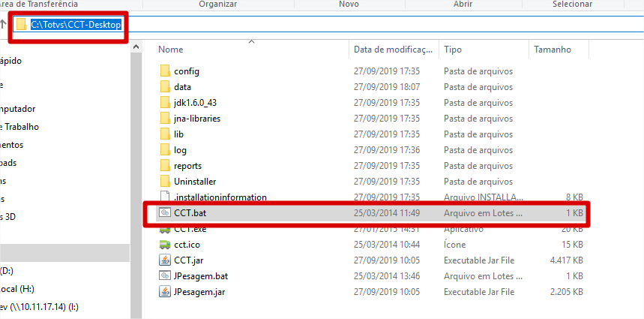Click the address bar path C:\Totvs\CCT-Desktop
Image resolution: width=644 pixels, height=319 pixels.
(x=76, y=25)
